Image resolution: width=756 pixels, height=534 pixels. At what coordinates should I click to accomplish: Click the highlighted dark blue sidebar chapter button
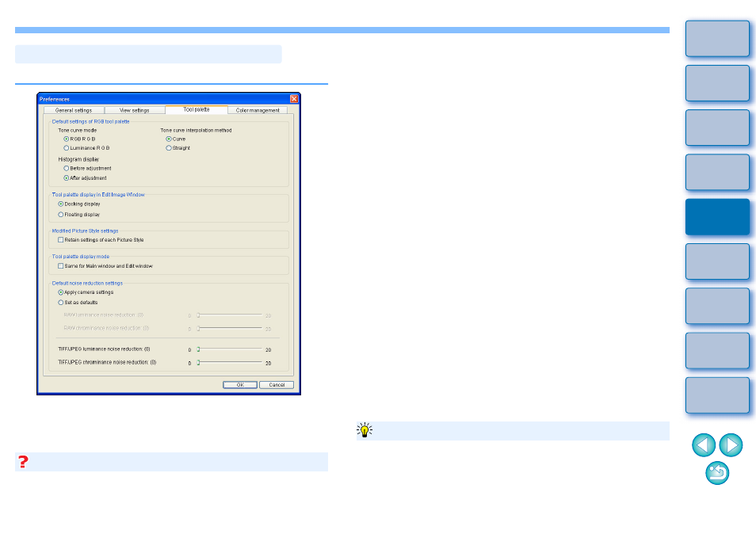tap(717, 216)
